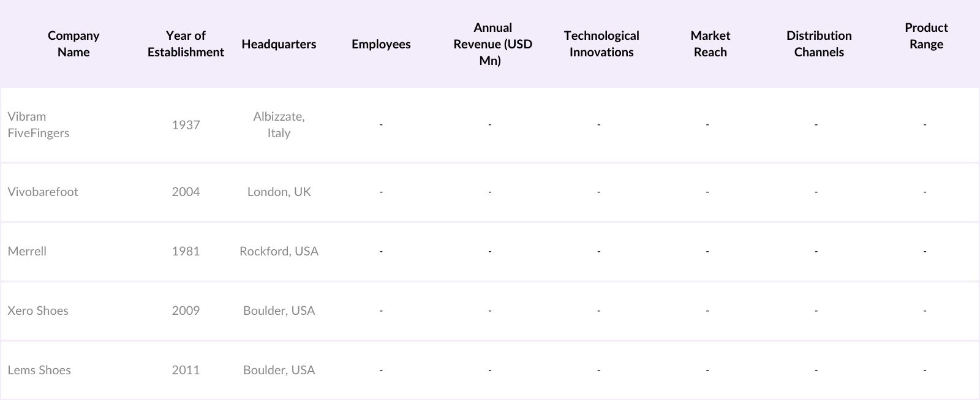Image resolution: width=980 pixels, height=400 pixels.
Task: Select the Albizzate, Italy headquarters cell
Action: (279, 125)
